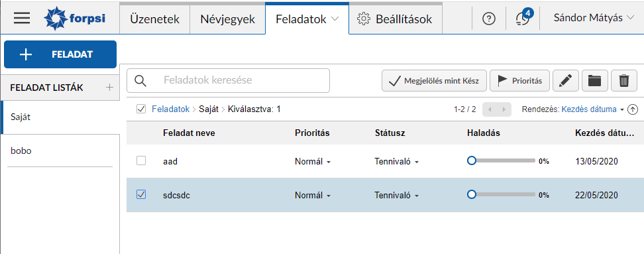Toggle select-all checkbox beside Feladatok breadcrumb

(x=141, y=109)
